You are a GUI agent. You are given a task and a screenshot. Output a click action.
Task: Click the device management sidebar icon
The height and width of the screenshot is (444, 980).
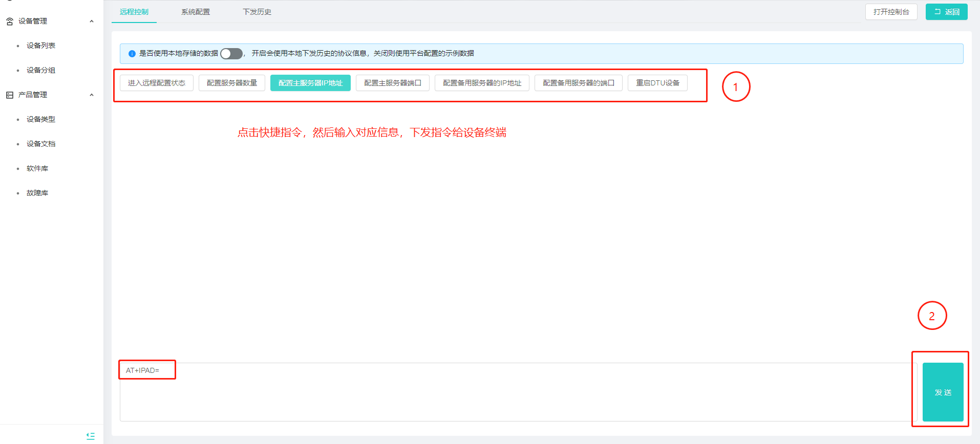tap(10, 21)
